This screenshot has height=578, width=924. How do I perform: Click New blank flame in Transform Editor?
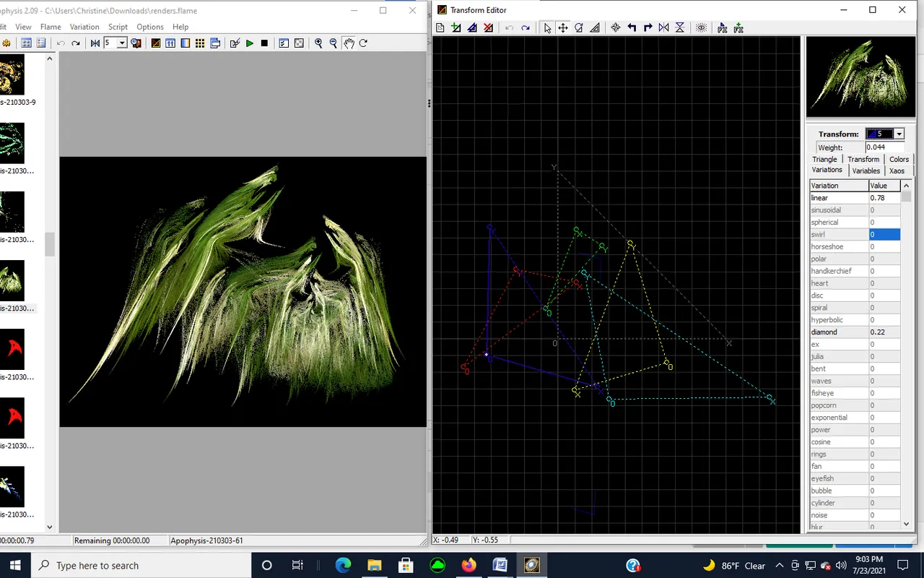click(440, 28)
